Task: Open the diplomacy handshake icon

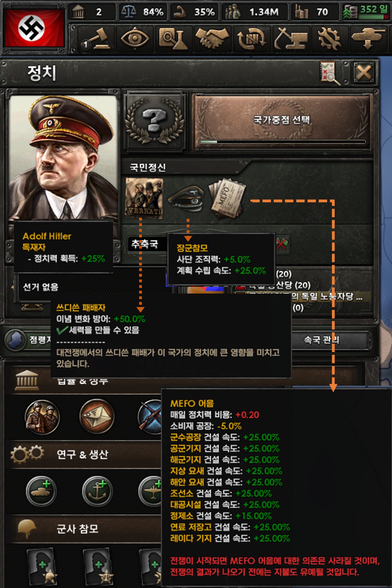Action: tap(213, 39)
